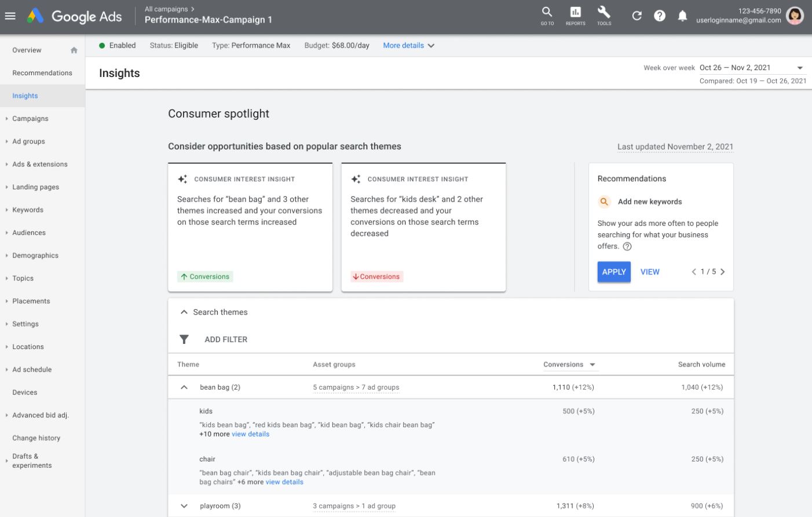Open Locations in the sidebar

pos(28,347)
